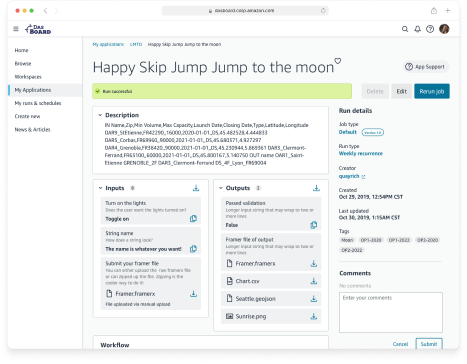
Task: Focus the comments text box
Action: [391, 312]
